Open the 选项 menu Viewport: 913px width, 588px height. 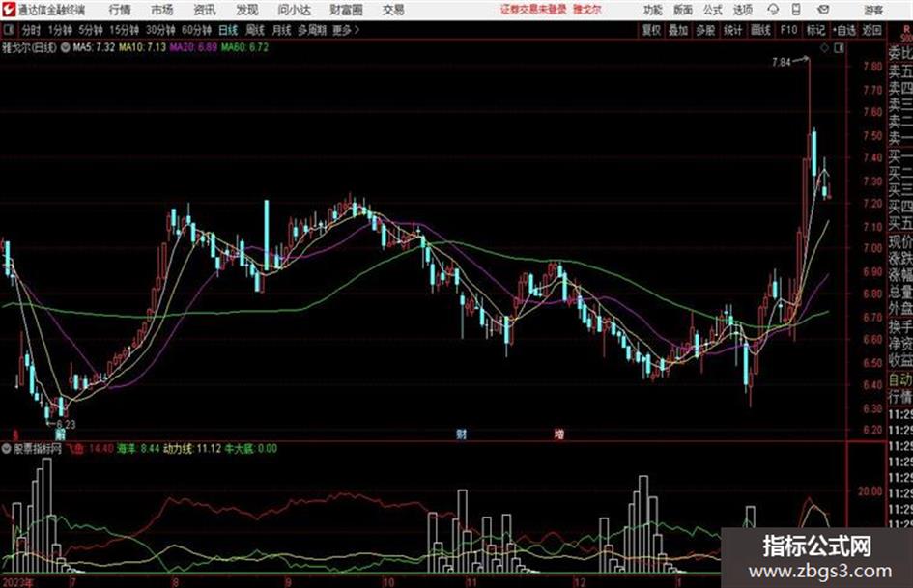743,10
